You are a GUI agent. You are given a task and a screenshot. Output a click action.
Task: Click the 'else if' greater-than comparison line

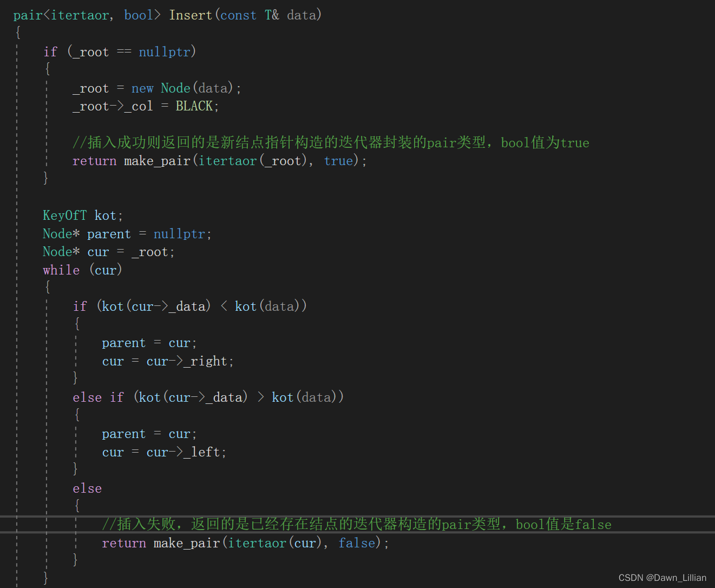tap(208, 397)
